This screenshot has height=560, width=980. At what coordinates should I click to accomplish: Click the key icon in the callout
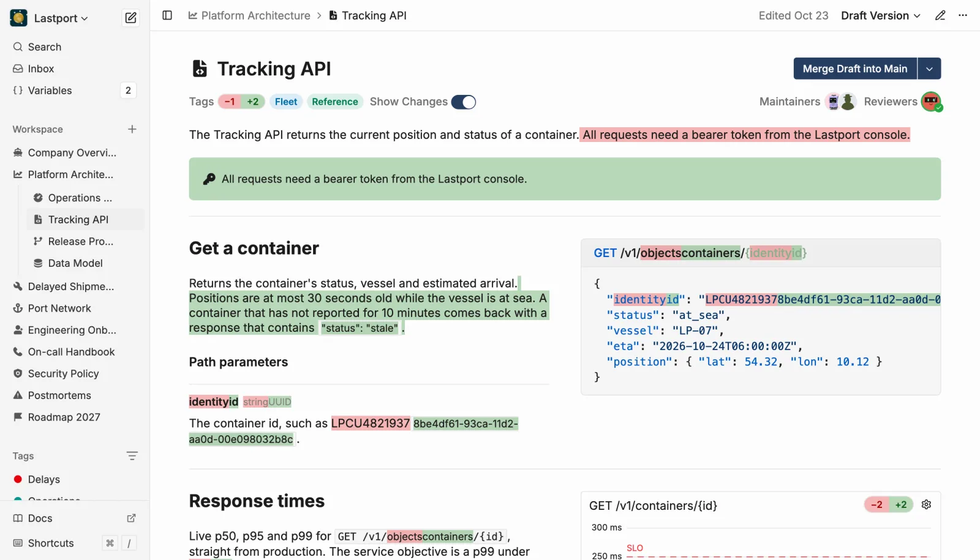coord(209,179)
